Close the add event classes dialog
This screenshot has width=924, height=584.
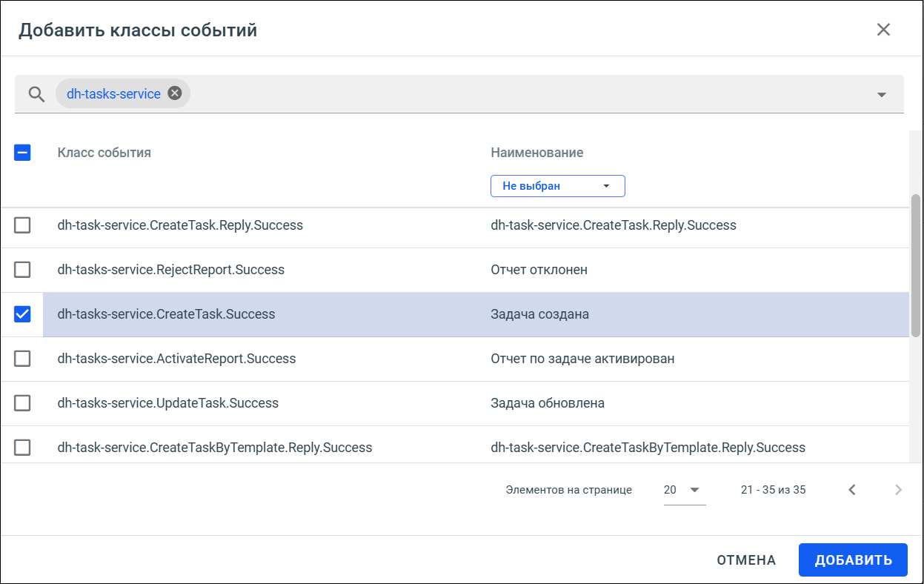tap(883, 30)
